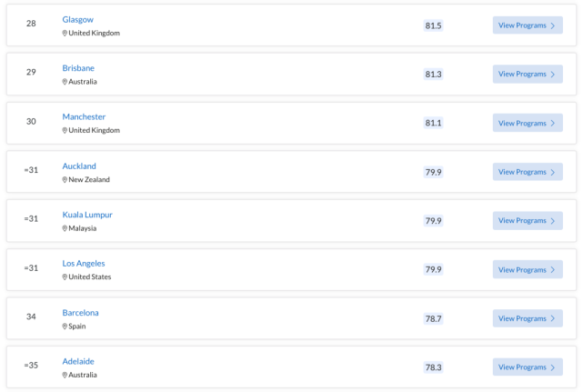View Programs for Manchester
Screen dimensions: 583x392
click(x=528, y=123)
